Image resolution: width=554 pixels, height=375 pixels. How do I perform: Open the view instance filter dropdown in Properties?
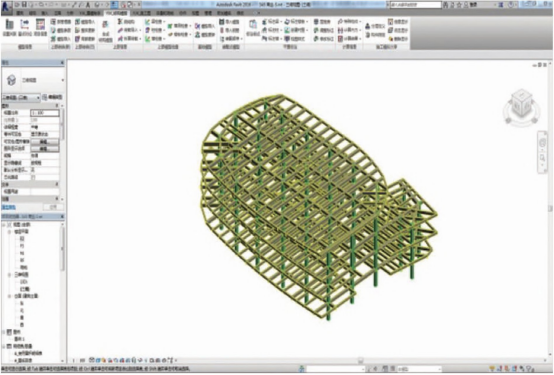(21, 97)
